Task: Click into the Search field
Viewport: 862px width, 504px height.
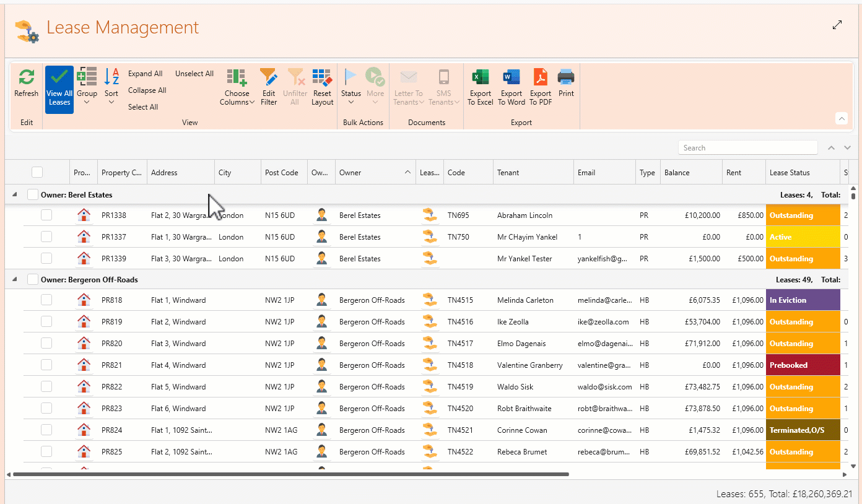Action: click(x=747, y=148)
